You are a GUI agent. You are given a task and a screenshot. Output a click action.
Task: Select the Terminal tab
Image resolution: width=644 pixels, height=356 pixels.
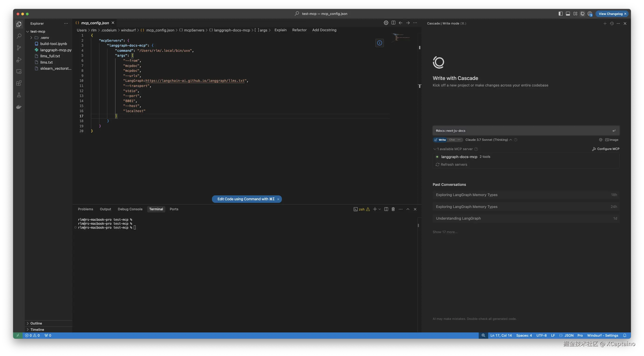pyautogui.click(x=156, y=209)
